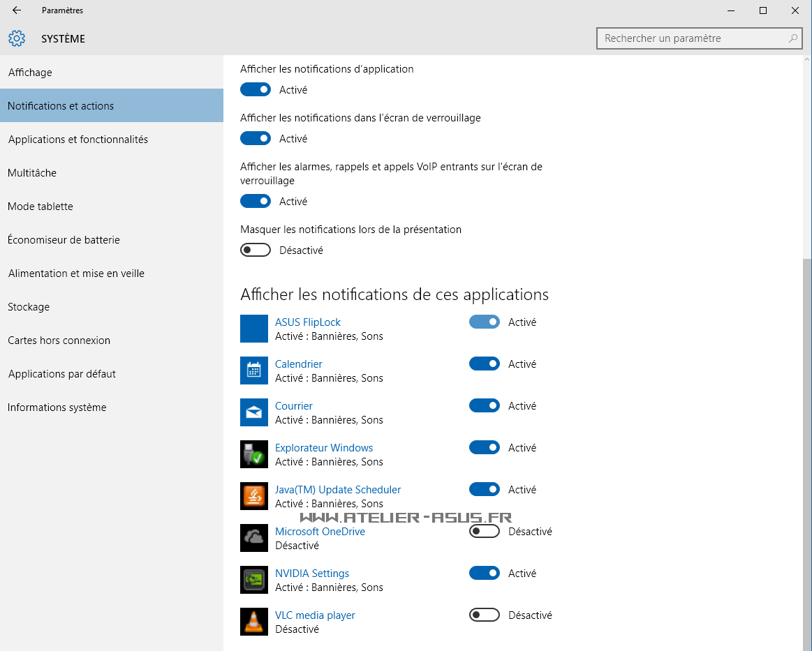Turn on Microsoft OneDrive notifications
Image resolution: width=812 pixels, height=651 pixels.
[x=485, y=532]
